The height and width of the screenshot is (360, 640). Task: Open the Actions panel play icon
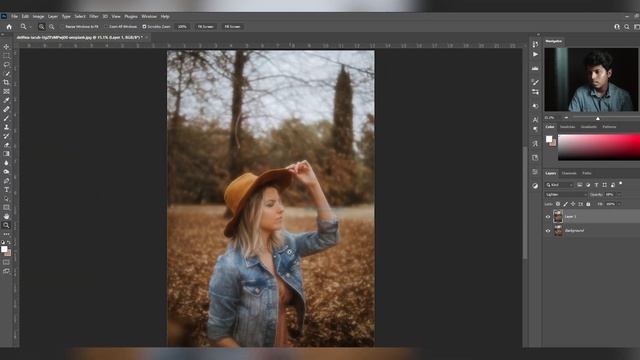coord(535,54)
